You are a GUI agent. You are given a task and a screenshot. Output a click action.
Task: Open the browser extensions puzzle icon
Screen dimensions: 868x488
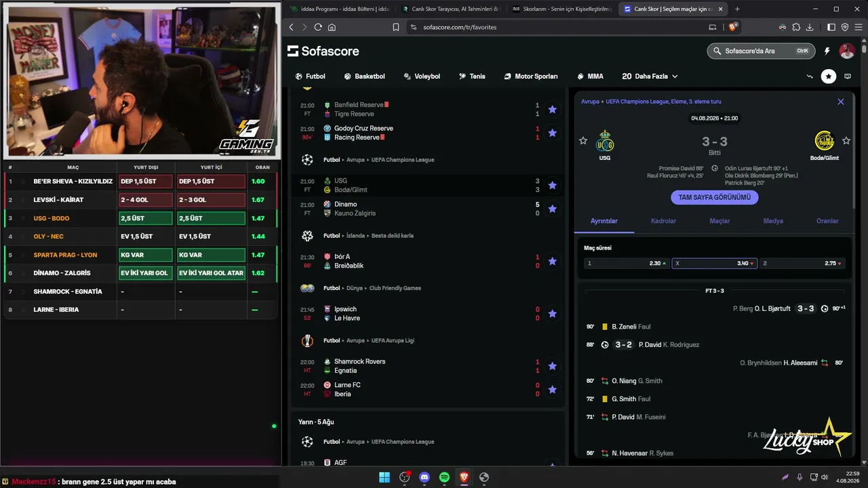[796, 27]
